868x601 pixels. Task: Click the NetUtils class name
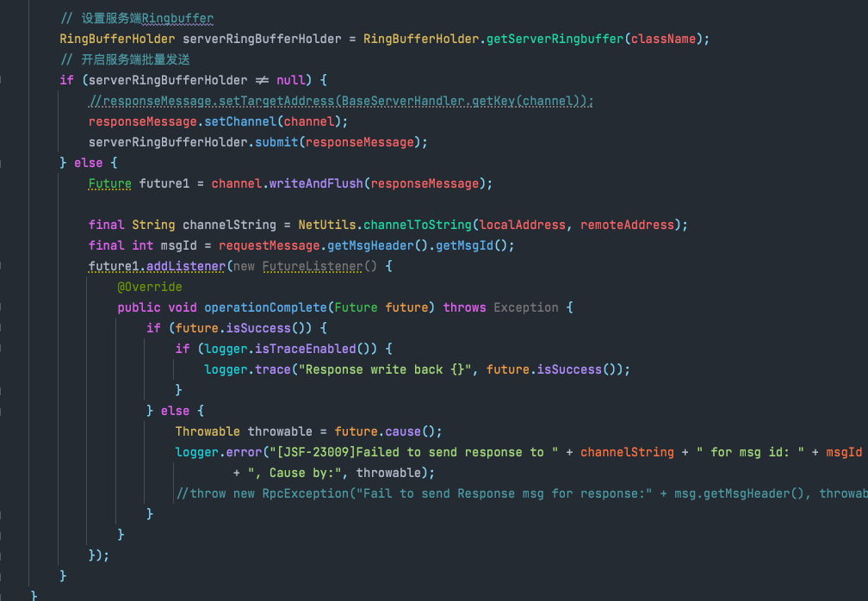coord(327,226)
